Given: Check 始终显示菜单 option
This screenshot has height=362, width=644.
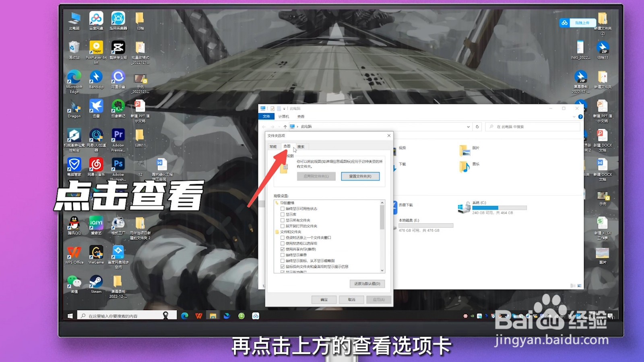Looking at the screenshot, I should pyautogui.click(x=283, y=255).
